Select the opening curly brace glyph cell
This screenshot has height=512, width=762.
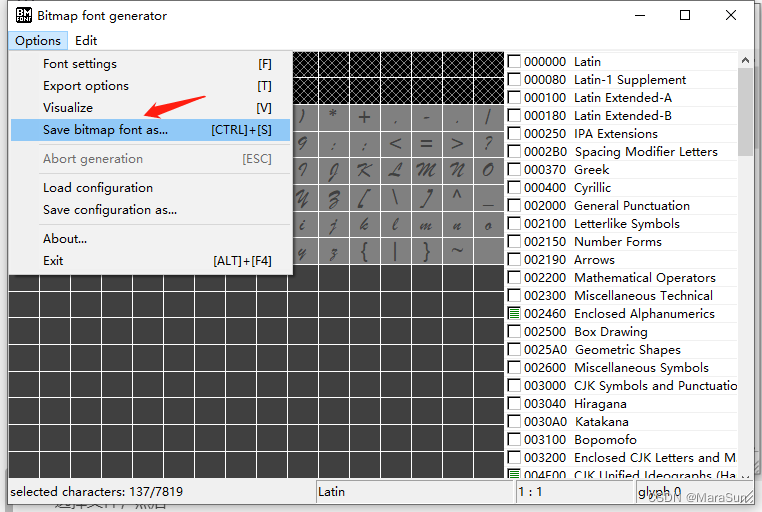[364, 251]
